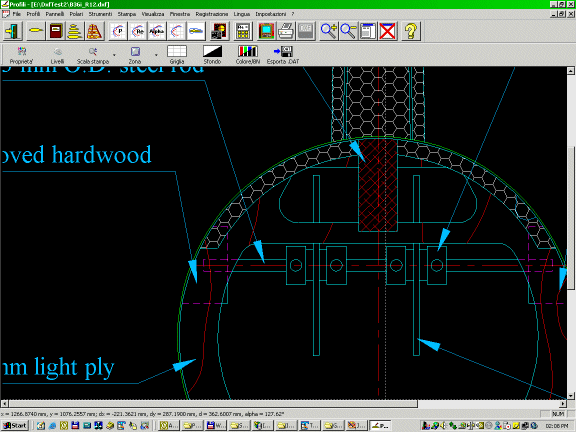Open the Strumenti menu
This screenshot has width=576, height=432.
[x=100, y=14]
